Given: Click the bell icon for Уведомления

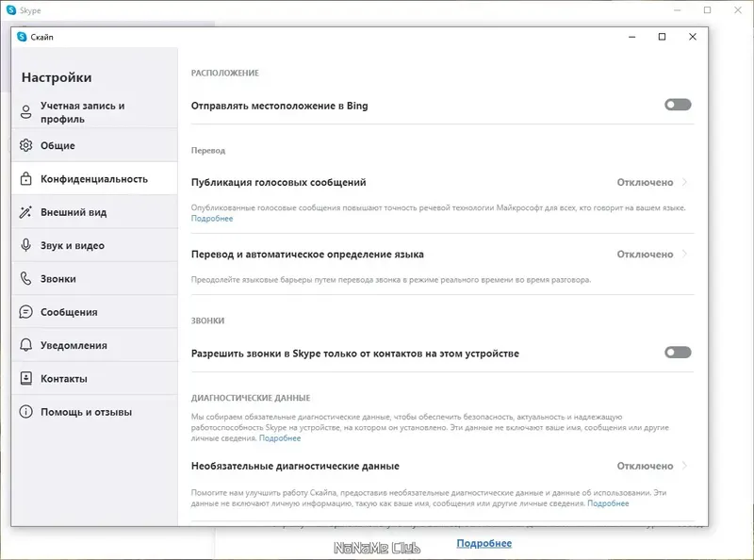Looking at the screenshot, I should click(26, 345).
